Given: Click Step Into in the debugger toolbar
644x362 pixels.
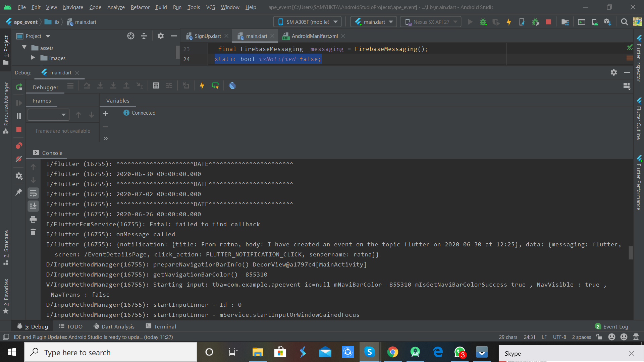Looking at the screenshot, I should click(100, 86).
